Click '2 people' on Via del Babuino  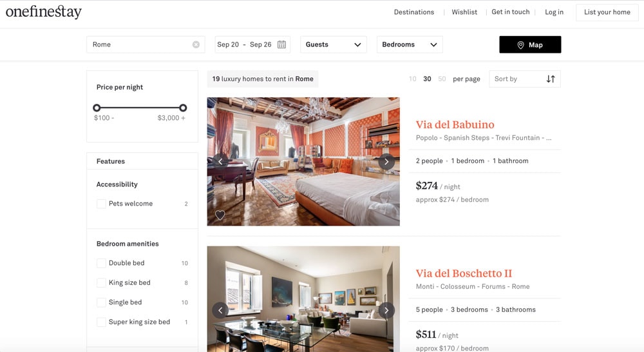[429, 161]
